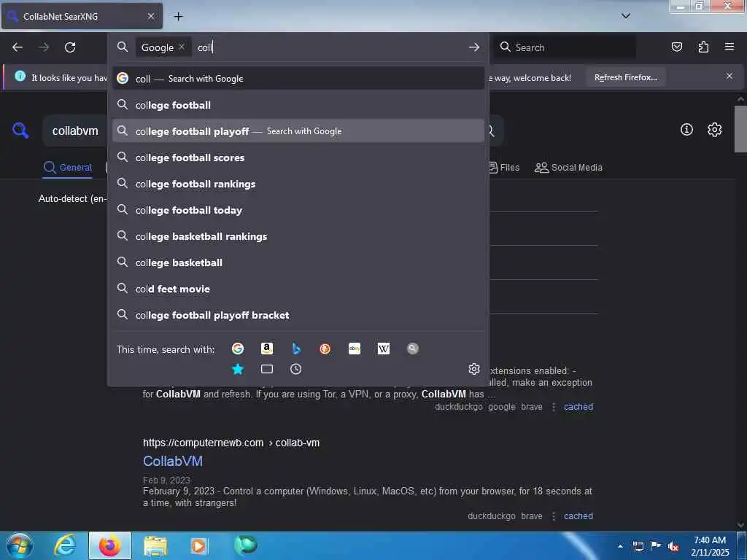This screenshot has width=747, height=560.
Task: Select the CollabNet SearXNG tab
Action: point(82,16)
